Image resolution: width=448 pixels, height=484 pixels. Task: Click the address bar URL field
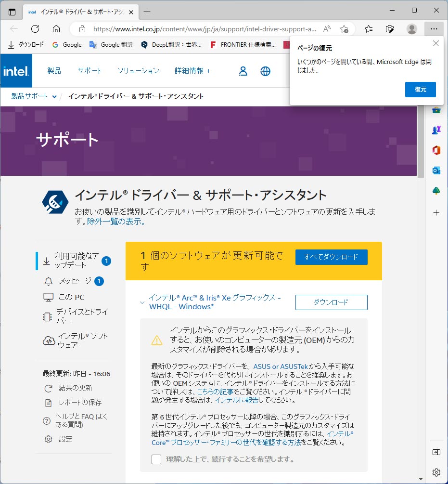205,29
